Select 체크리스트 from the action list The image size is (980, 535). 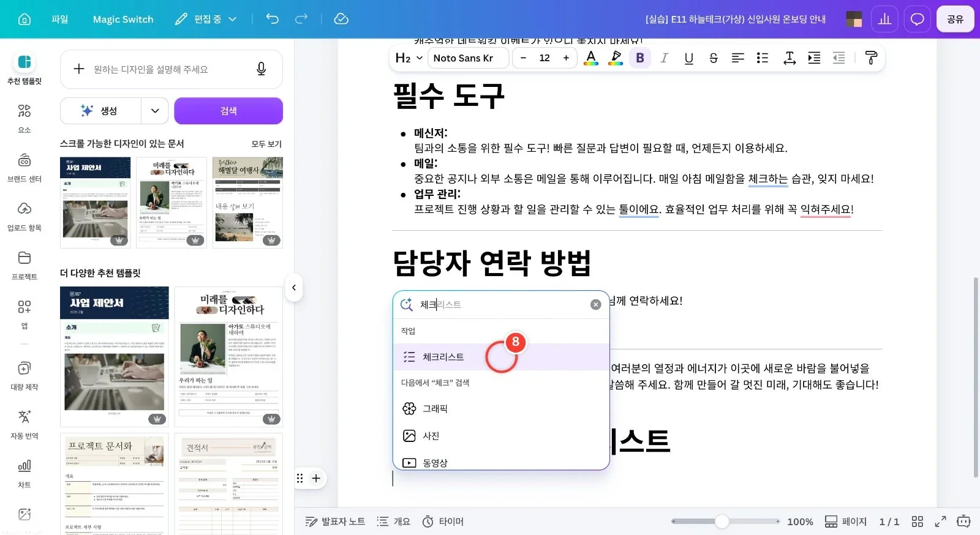click(501, 357)
